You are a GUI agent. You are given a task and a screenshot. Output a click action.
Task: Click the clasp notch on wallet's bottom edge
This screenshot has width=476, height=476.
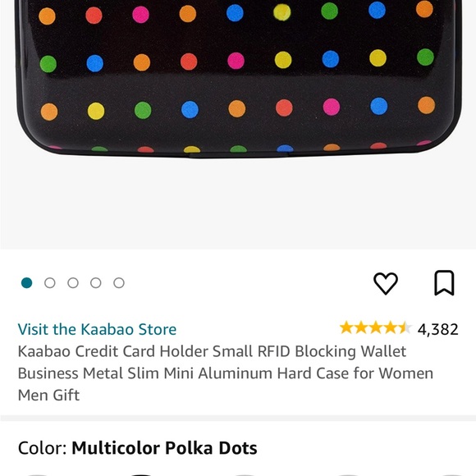(x=239, y=155)
